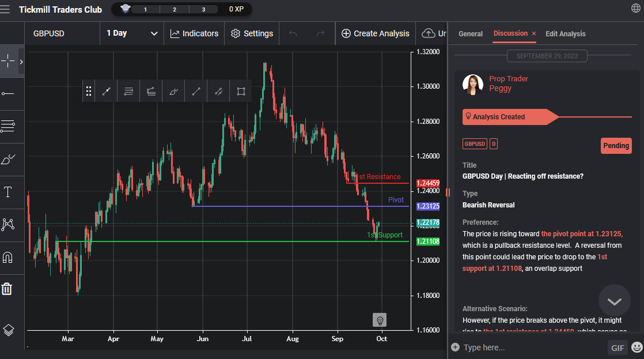Click the 1.24459 resistance price label
This screenshot has width=644, height=359.
(x=428, y=183)
